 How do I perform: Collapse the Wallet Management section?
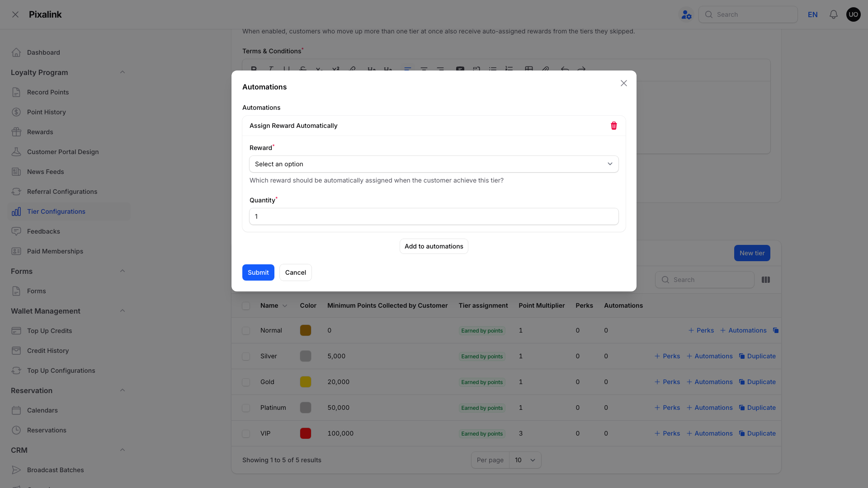[123, 311]
